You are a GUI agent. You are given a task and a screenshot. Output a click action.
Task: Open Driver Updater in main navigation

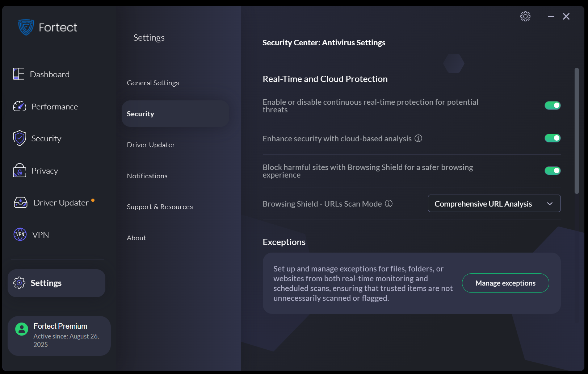pos(61,203)
